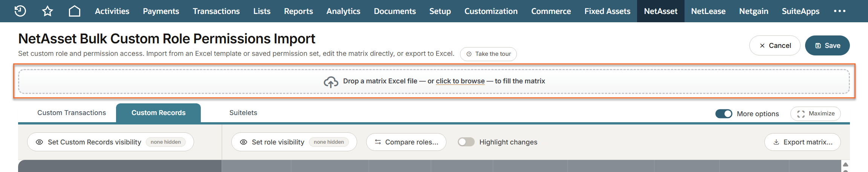Maximize the matrix view
Screen dimensions: 868x172
(x=815, y=114)
